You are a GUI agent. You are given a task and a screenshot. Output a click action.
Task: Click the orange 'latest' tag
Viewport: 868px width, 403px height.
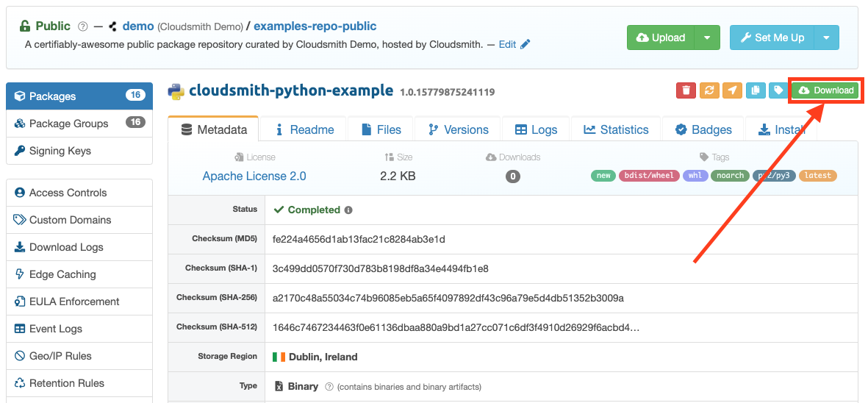(x=817, y=176)
